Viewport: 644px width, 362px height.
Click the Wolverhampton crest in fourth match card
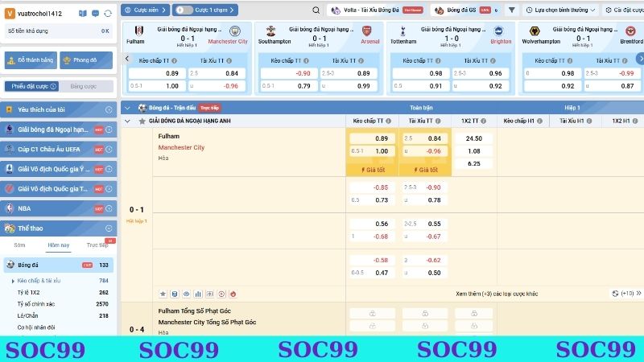point(535,31)
